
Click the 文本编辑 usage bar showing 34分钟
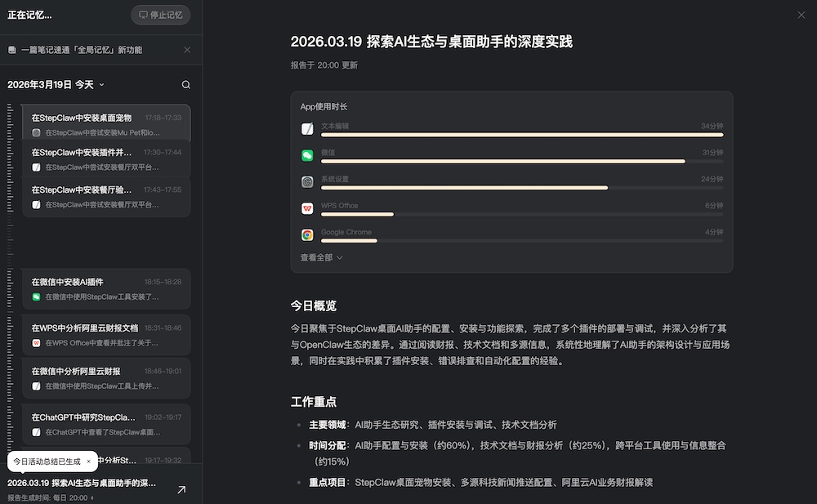click(x=521, y=135)
